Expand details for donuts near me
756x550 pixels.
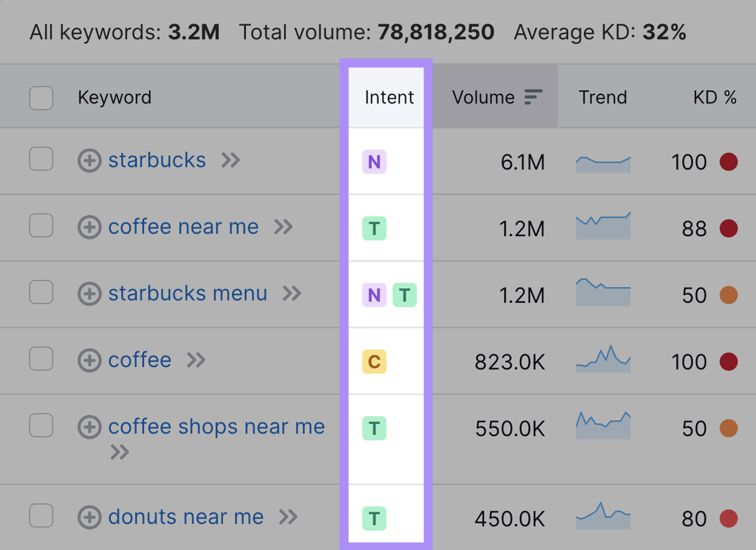click(89, 517)
